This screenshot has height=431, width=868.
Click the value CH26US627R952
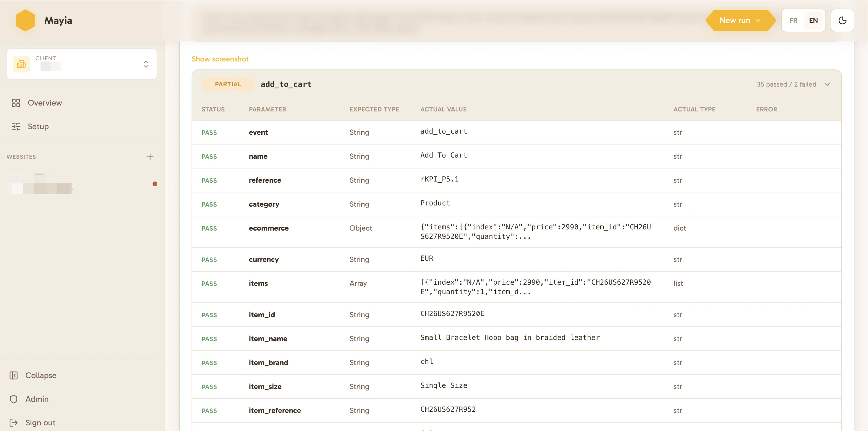448,409
